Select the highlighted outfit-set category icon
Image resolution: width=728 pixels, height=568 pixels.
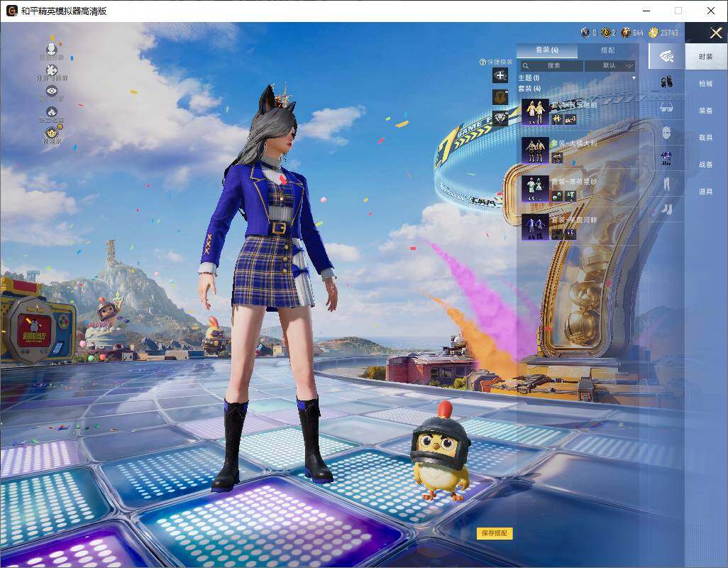pyautogui.click(x=667, y=57)
